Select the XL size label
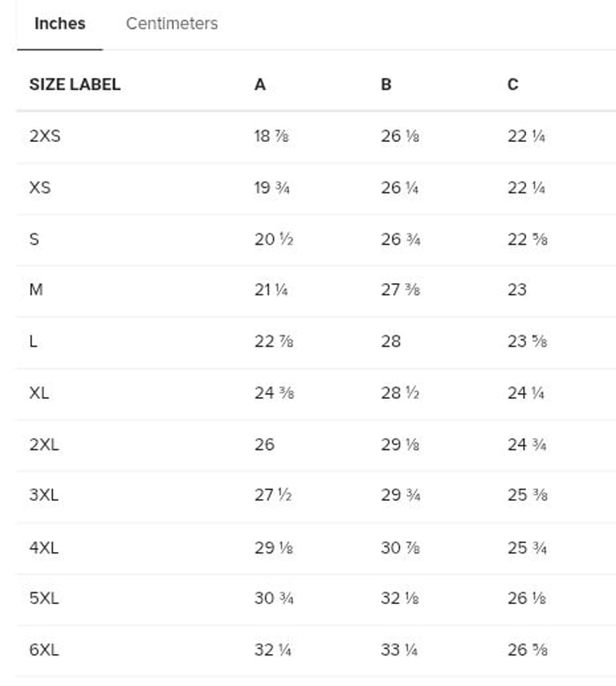The image size is (616, 686). (x=39, y=393)
